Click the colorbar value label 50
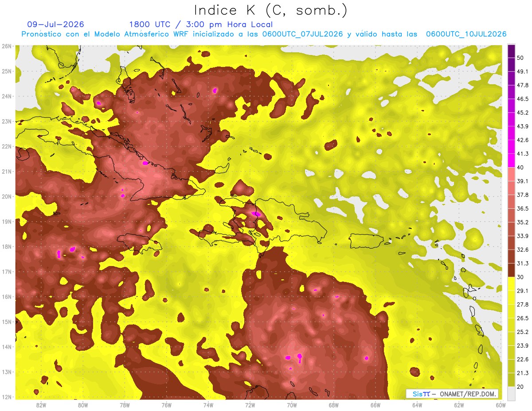 tap(520, 58)
